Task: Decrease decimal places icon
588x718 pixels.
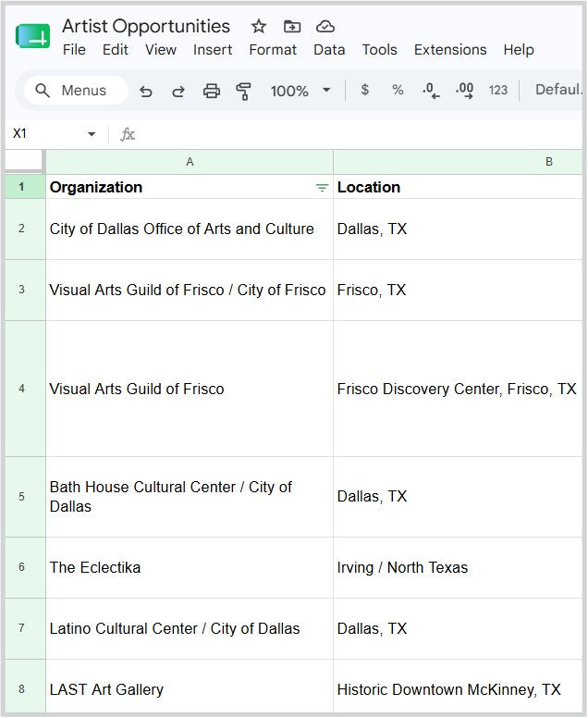Action: [431, 91]
